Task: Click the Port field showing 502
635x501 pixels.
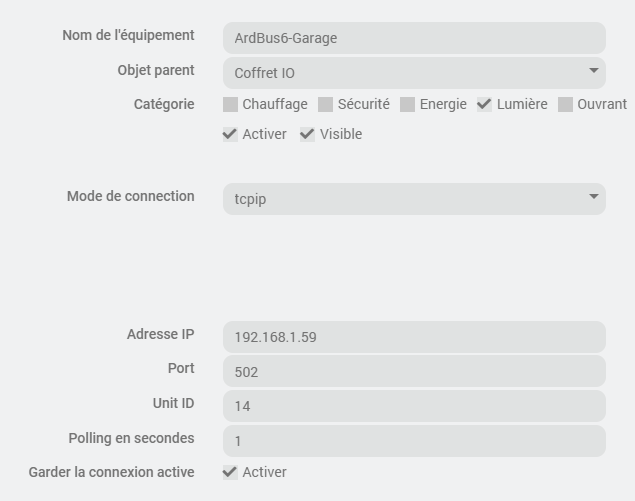Action: coord(414,371)
